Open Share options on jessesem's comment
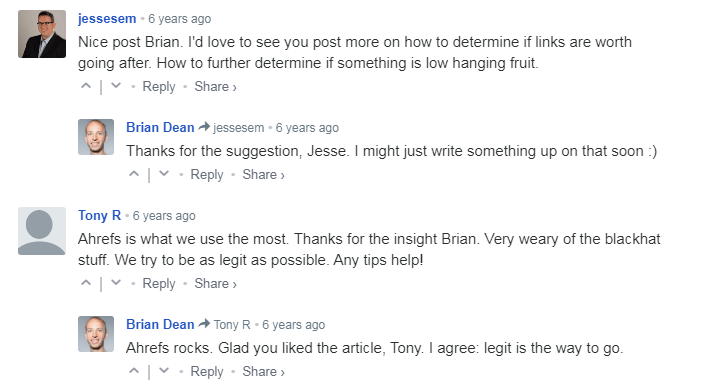716x387 pixels. [216, 86]
